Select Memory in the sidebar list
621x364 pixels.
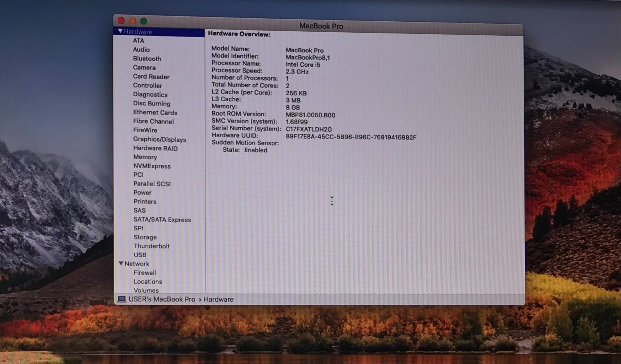tap(145, 157)
